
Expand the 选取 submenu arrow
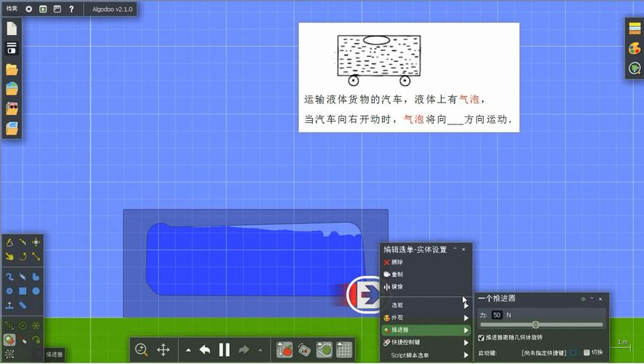466,306
